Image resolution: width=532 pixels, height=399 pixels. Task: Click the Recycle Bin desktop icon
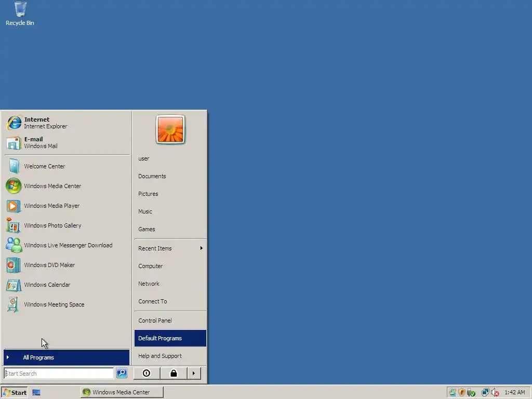coord(20,14)
